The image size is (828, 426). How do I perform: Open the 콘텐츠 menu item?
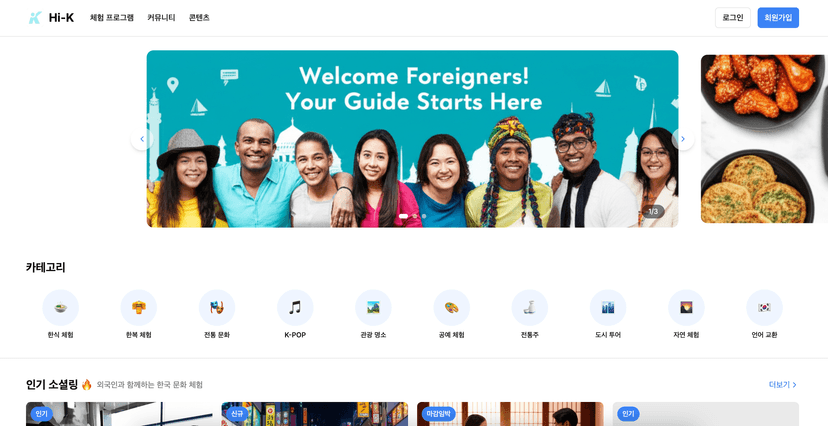click(199, 17)
